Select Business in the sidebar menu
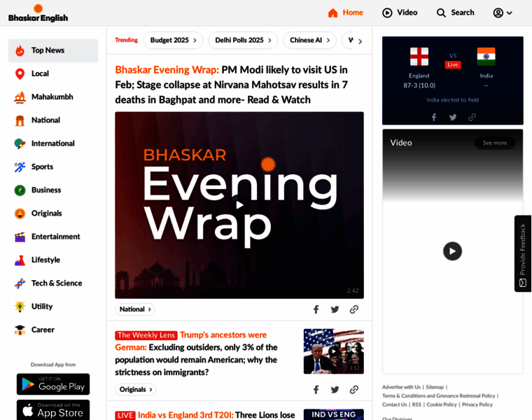The width and height of the screenshot is (532, 420). (x=53, y=190)
